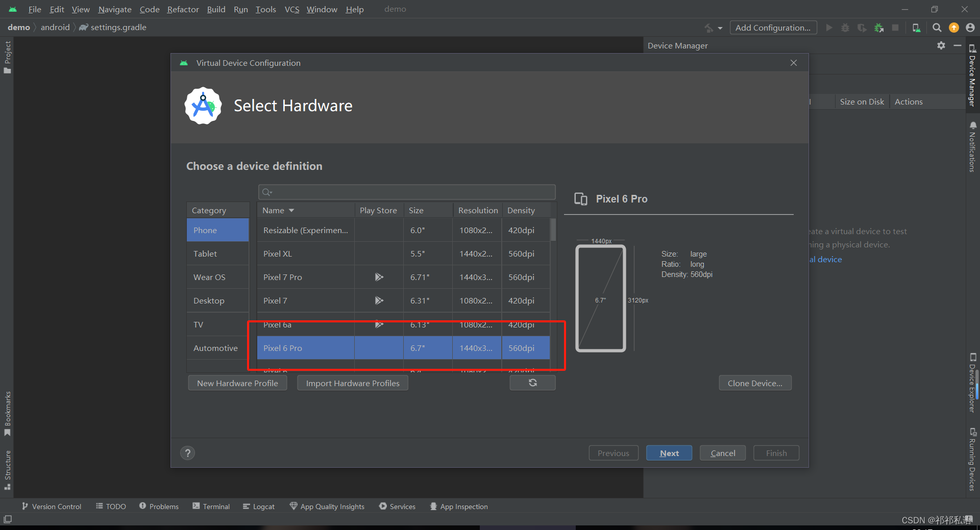Expand the build variant dropdown arrow

click(x=720, y=28)
